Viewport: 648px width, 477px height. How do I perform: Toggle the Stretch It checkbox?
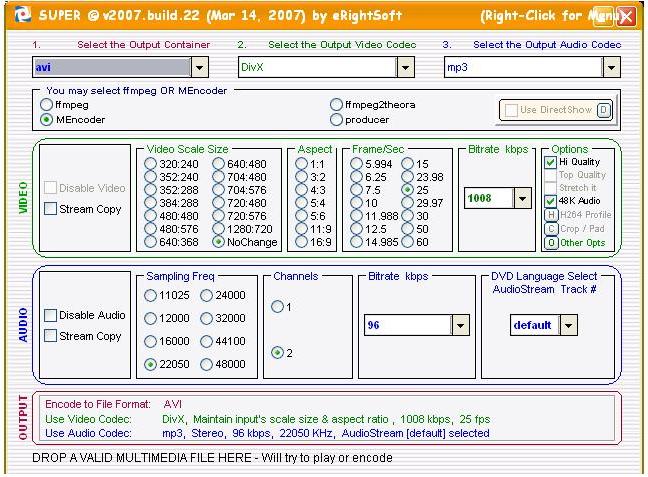pos(550,188)
